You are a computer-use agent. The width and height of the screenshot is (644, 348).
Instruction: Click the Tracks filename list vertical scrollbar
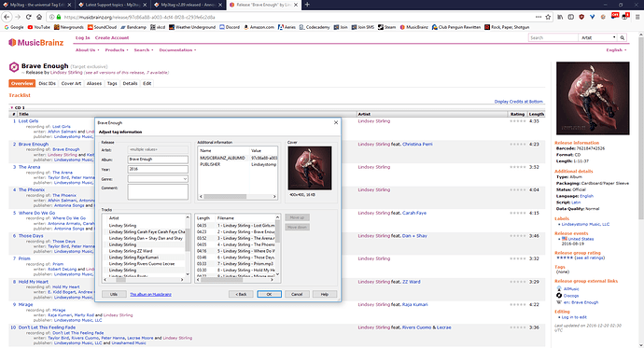coord(277,245)
